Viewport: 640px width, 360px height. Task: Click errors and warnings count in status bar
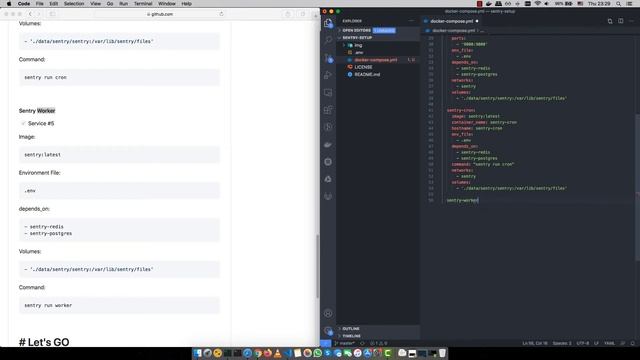[378, 343]
